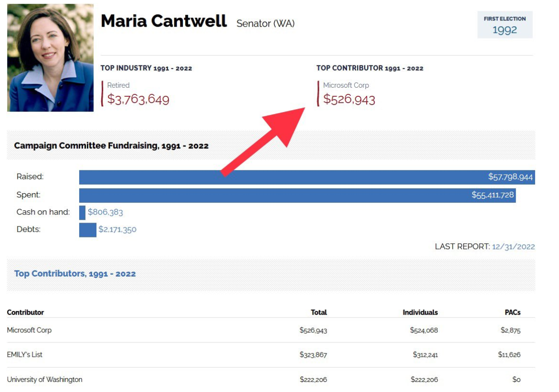Select EMILY's List in the contributors table
The width and height of the screenshot is (559, 392).
pyautogui.click(x=25, y=355)
